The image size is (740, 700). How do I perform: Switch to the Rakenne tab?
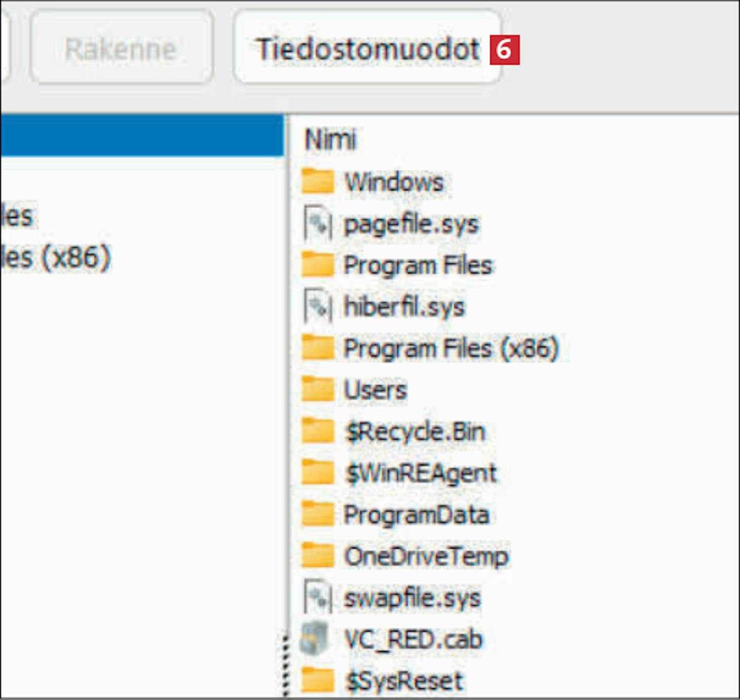[x=121, y=48]
